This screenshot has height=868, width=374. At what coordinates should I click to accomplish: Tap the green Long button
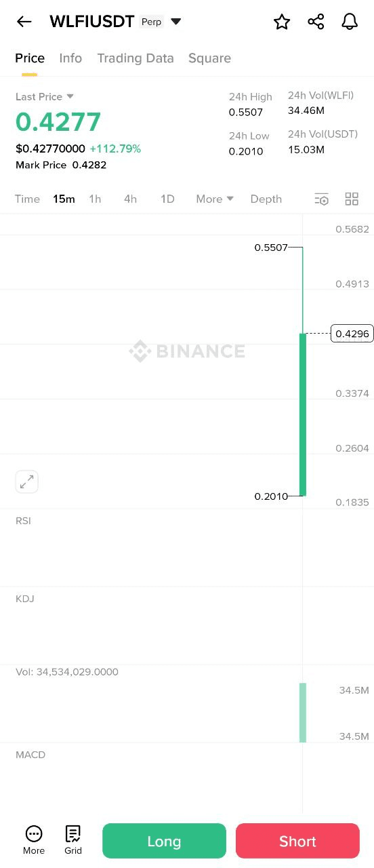coord(164,841)
